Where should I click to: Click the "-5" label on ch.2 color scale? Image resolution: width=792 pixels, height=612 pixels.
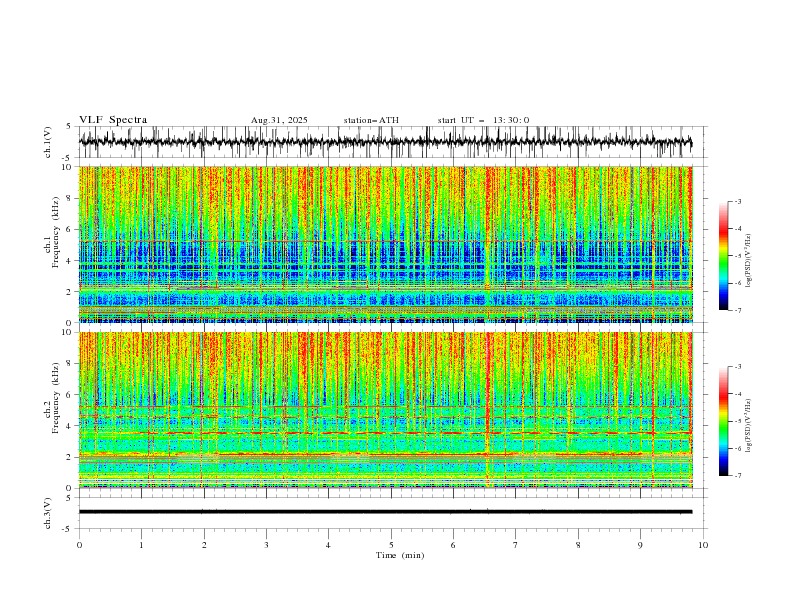click(738, 421)
